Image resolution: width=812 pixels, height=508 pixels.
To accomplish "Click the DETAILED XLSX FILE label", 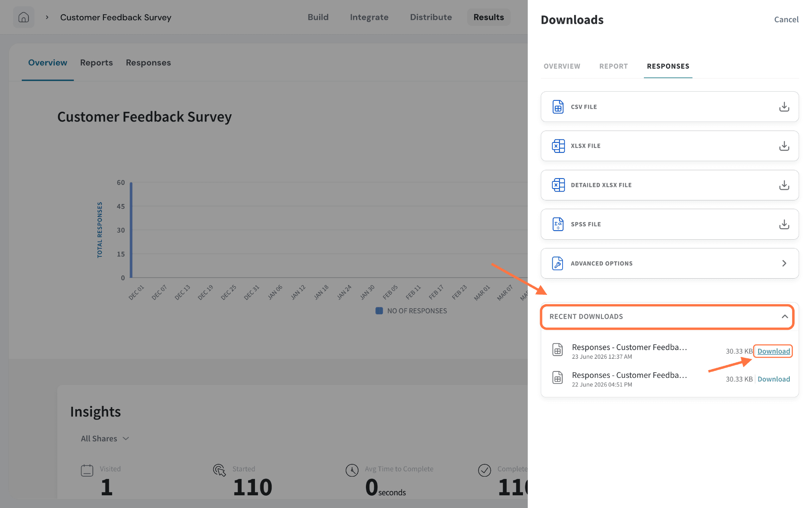I will 601,185.
